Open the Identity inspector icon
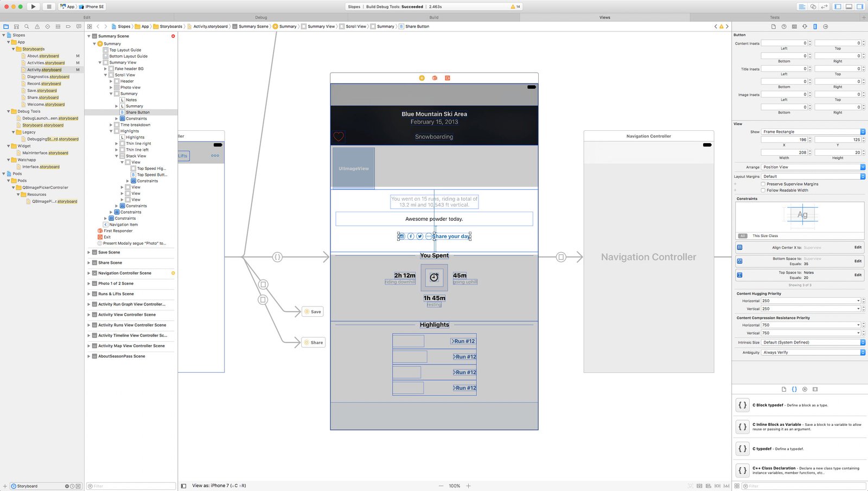 [x=794, y=27]
